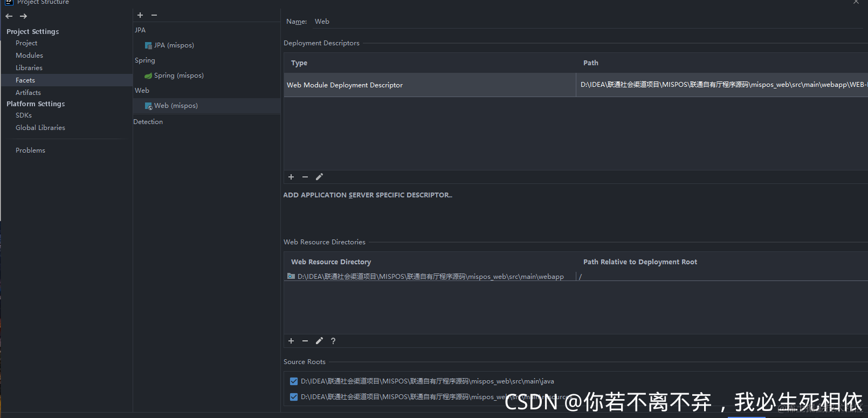Open the Detection item
The width and height of the screenshot is (868, 418).
148,122
